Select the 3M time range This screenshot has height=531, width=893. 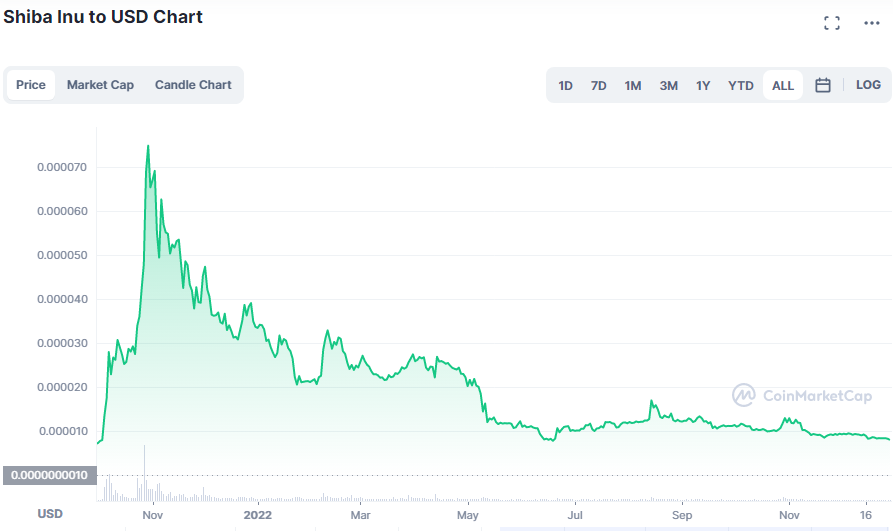click(x=668, y=86)
